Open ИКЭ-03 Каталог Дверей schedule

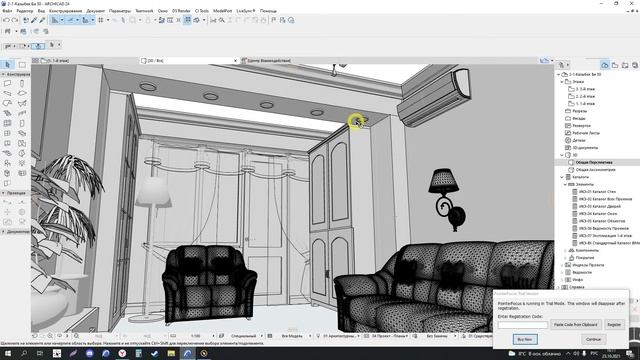click(600, 207)
